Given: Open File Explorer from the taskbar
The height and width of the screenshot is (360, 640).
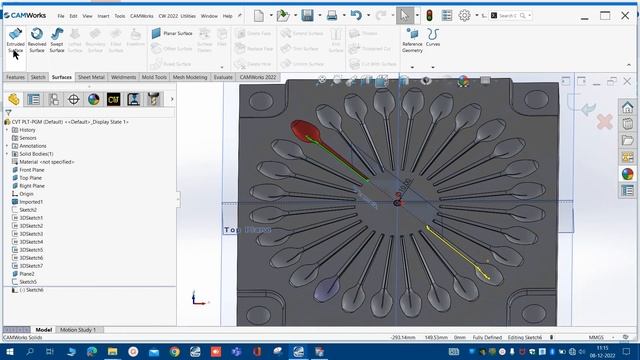Looking at the screenshot, I should coord(112,351).
